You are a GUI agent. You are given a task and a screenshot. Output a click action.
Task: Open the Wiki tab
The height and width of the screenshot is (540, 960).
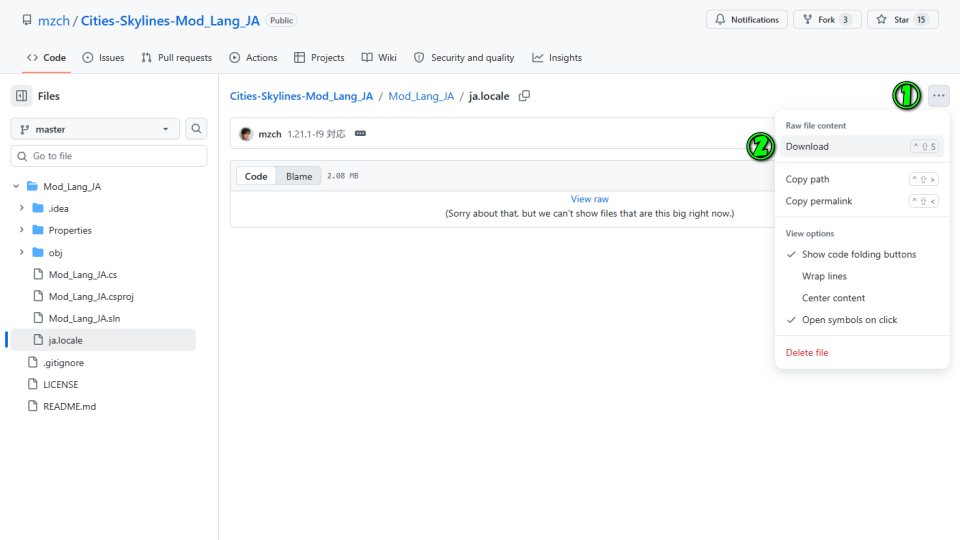pos(379,58)
